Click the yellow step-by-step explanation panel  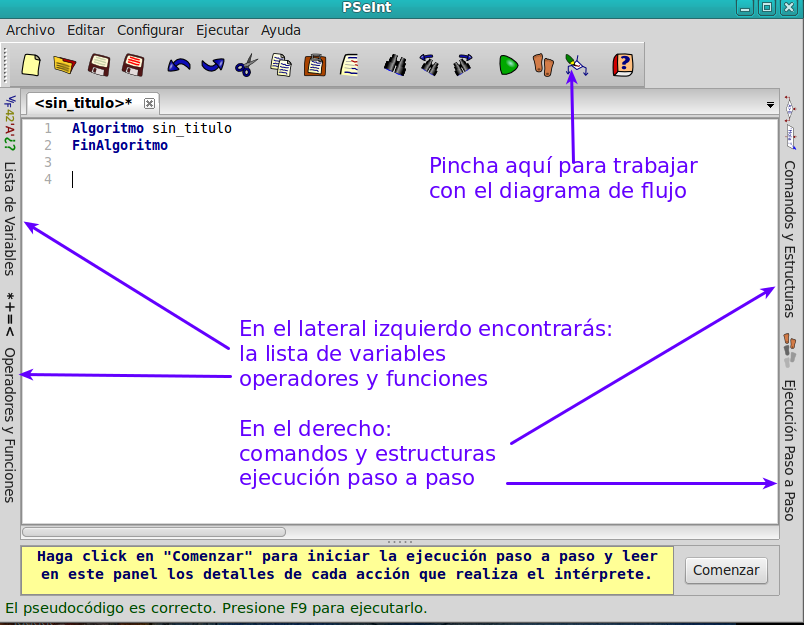tap(347, 571)
